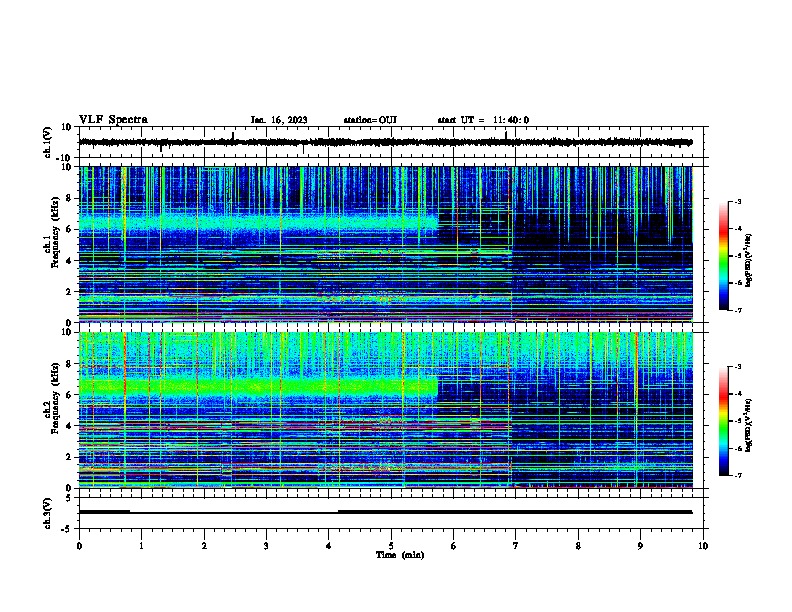Click time axis tick label "9"
Screen dimensions: 792x612
(640, 546)
